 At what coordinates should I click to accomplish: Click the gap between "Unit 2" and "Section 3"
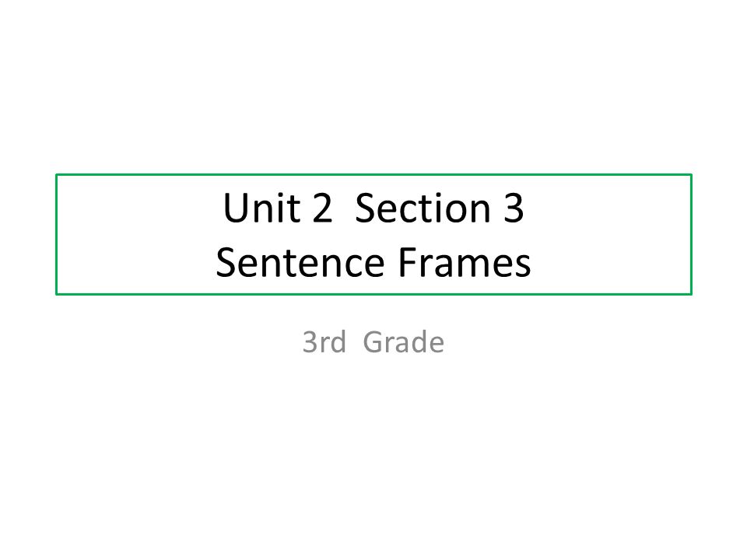[x=344, y=208]
